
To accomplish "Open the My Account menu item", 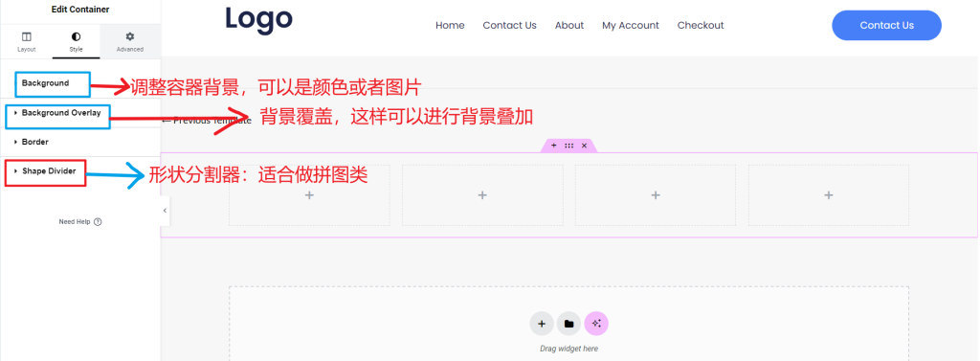I will coord(631,25).
